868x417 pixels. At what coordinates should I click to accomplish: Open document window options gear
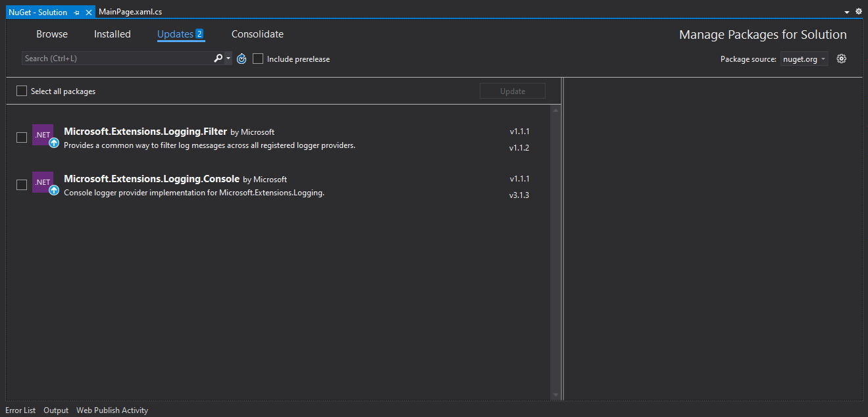[858, 11]
